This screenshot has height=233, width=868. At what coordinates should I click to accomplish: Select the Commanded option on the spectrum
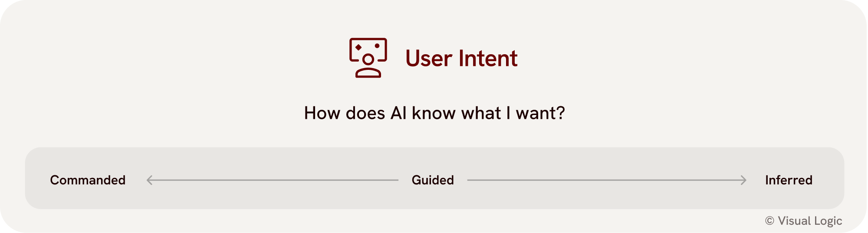[x=88, y=180]
